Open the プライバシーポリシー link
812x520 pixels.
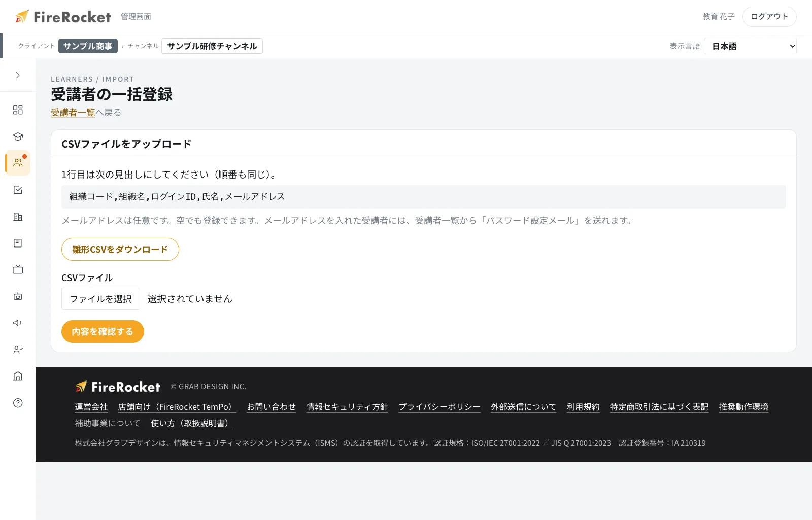click(x=439, y=407)
